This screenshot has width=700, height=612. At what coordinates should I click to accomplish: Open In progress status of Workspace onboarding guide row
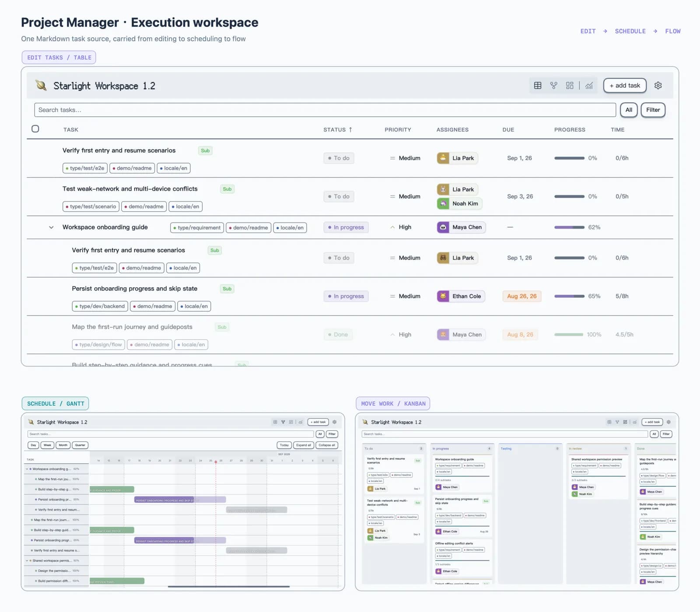(346, 227)
